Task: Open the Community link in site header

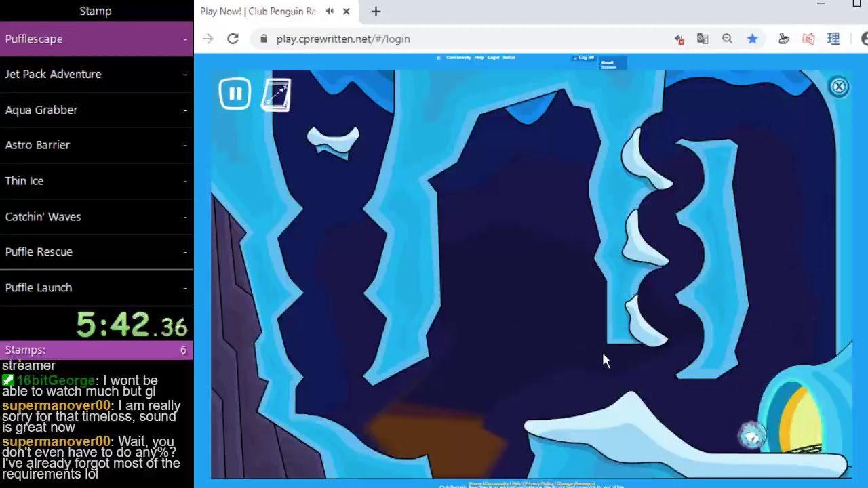Action: coord(458,58)
